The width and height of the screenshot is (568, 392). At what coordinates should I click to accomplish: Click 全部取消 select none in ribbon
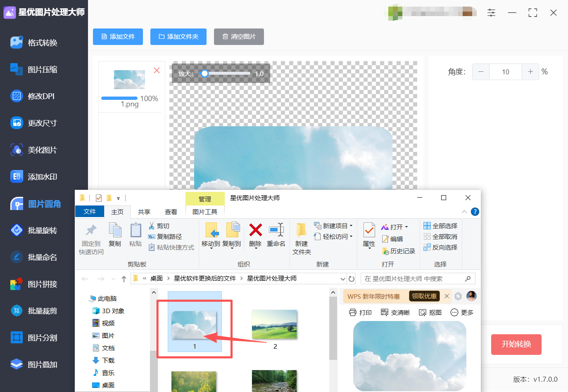(440, 236)
